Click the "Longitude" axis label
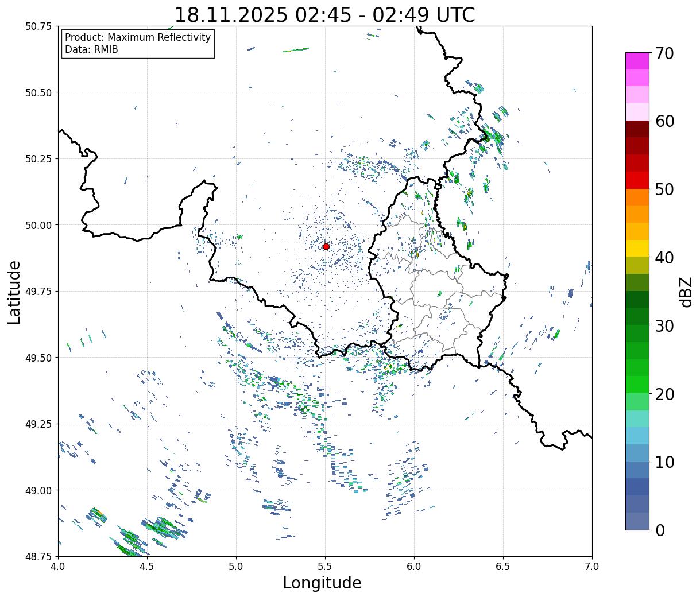The height and width of the screenshot is (597, 700). coord(322,583)
